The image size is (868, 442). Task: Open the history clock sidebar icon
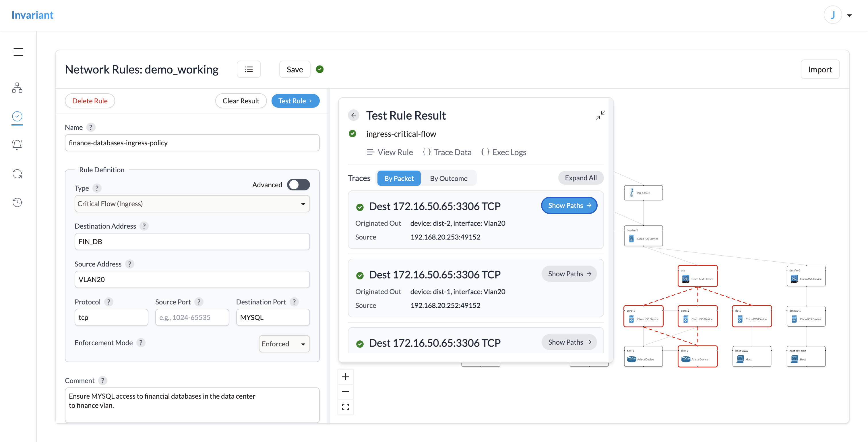coord(17,202)
